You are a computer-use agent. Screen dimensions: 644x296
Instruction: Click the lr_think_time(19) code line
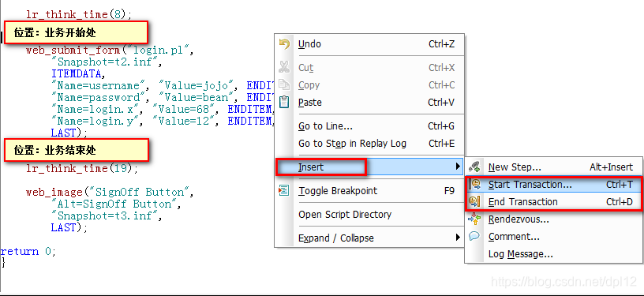tap(82, 168)
